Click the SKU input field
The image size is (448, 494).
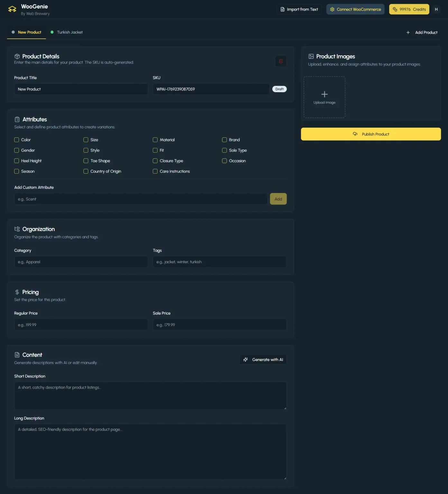[211, 89]
